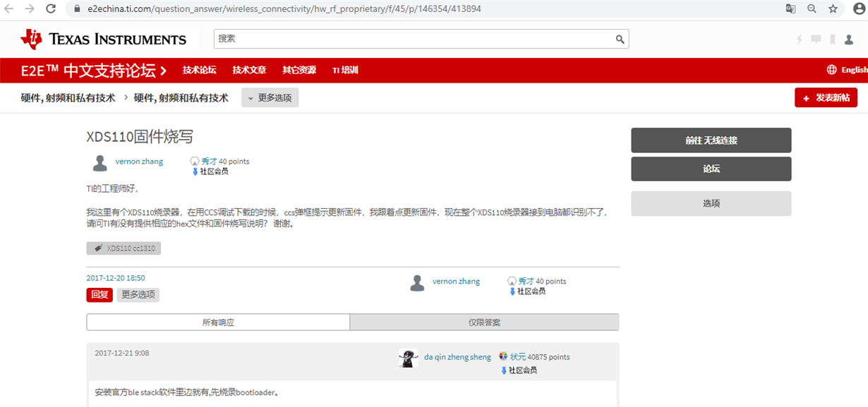Click the lightning activity icon in header
Image resolution: width=868 pixels, height=407 pixels.
click(x=800, y=40)
